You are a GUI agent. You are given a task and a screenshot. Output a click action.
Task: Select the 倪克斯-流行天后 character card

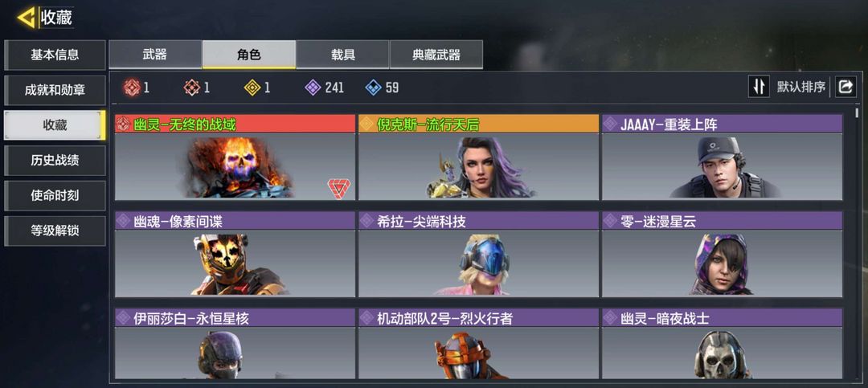tap(478, 157)
